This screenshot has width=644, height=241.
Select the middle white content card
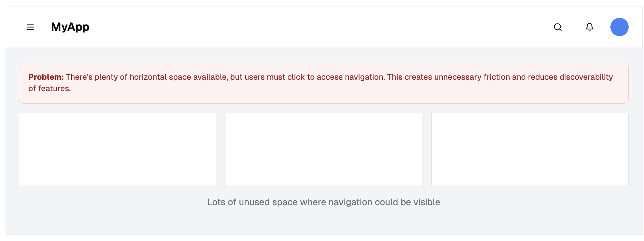[x=324, y=149]
